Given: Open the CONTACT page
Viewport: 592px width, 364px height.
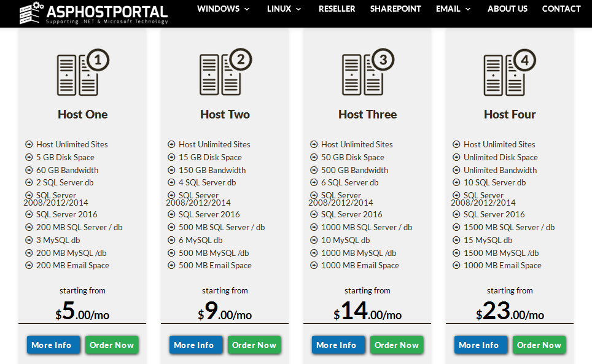Looking at the screenshot, I should tap(561, 9).
